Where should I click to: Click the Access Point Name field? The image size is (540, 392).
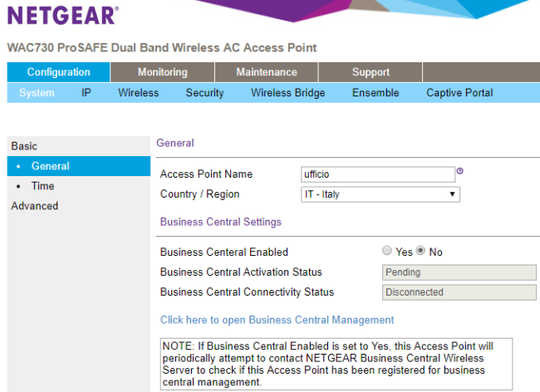coord(378,174)
